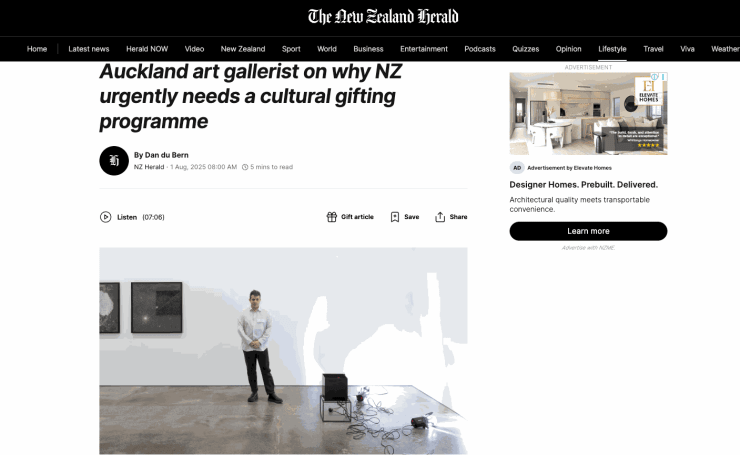The image size is (740, 455).
Task: Click the Advertise with NZME link
Action: pos(588,248)
